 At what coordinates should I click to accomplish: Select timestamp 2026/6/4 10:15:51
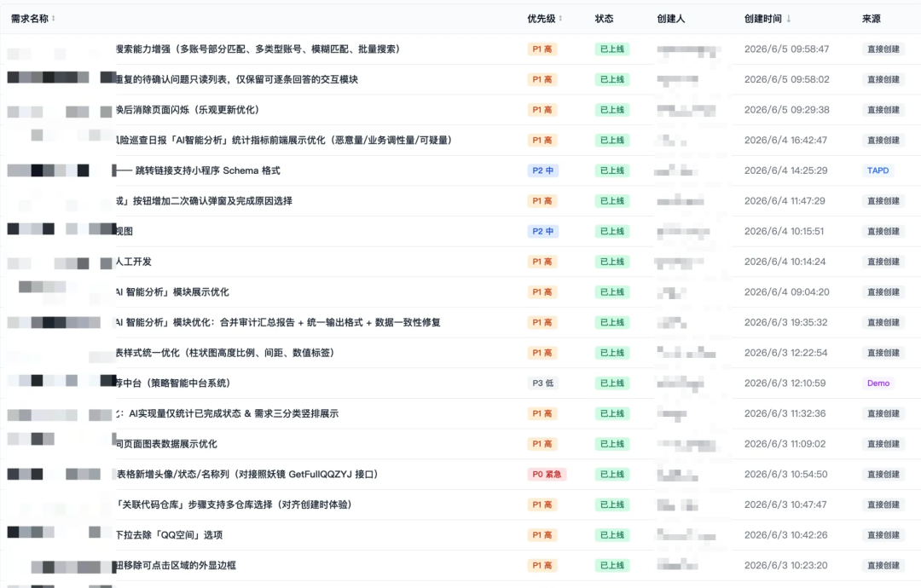[785, 231]
